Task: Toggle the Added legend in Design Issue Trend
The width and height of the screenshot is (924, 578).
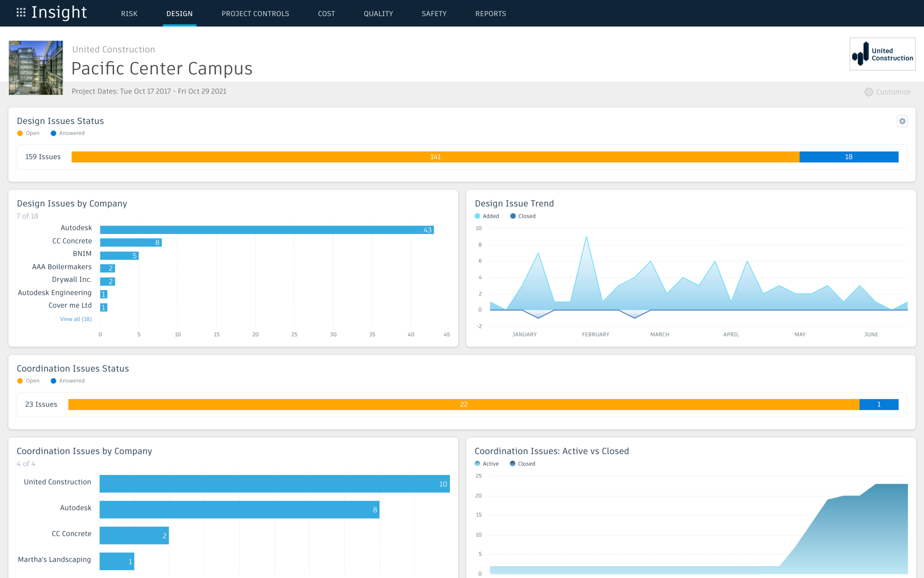Action: 486,216
